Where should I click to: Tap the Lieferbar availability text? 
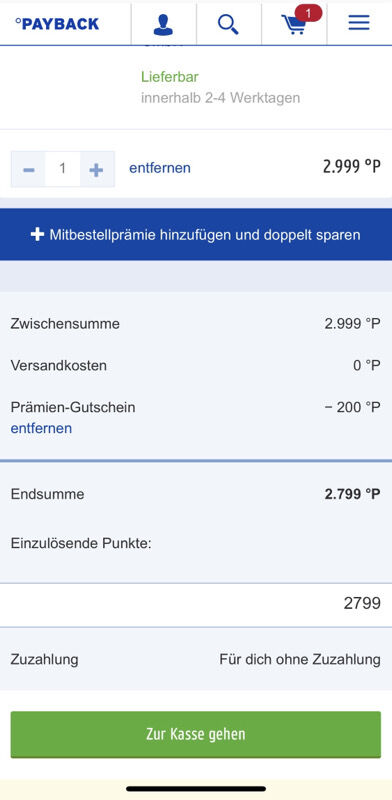(x=170, y=77)
